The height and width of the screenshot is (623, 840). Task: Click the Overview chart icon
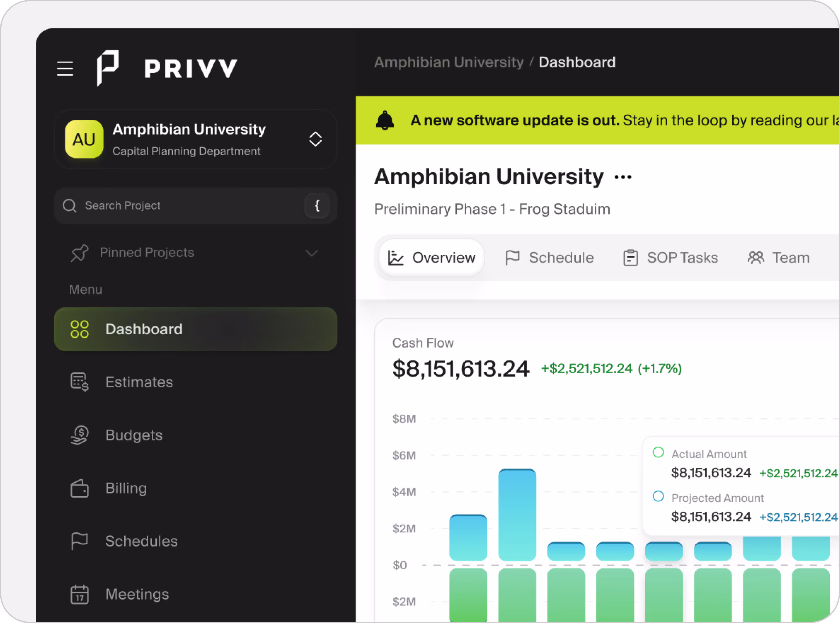point(396,258)
